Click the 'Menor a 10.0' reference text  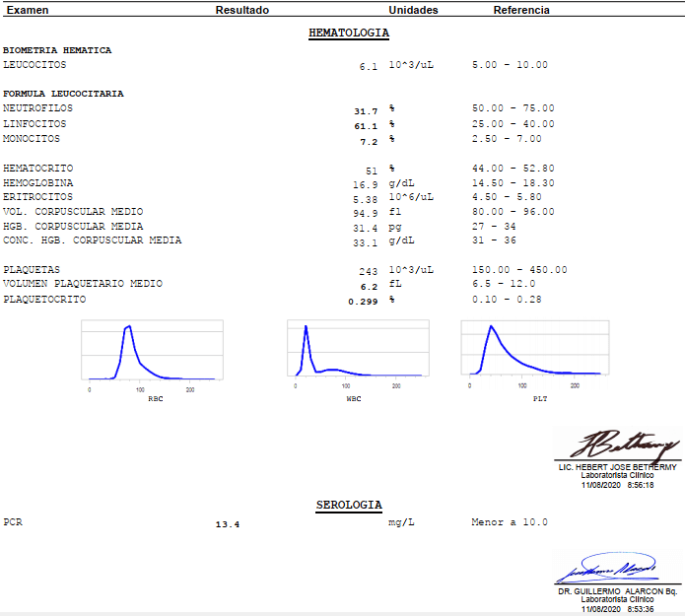point(510,522)
